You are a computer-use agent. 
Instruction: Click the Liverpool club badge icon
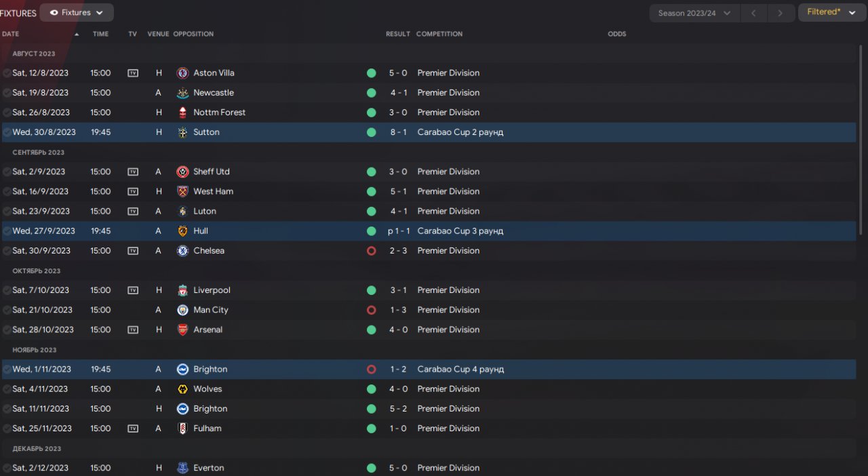182,290
